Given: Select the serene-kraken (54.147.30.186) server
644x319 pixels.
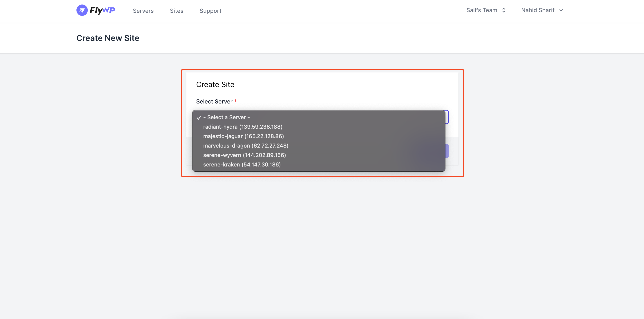Looking at the screenshot, I should click(318, 165).
